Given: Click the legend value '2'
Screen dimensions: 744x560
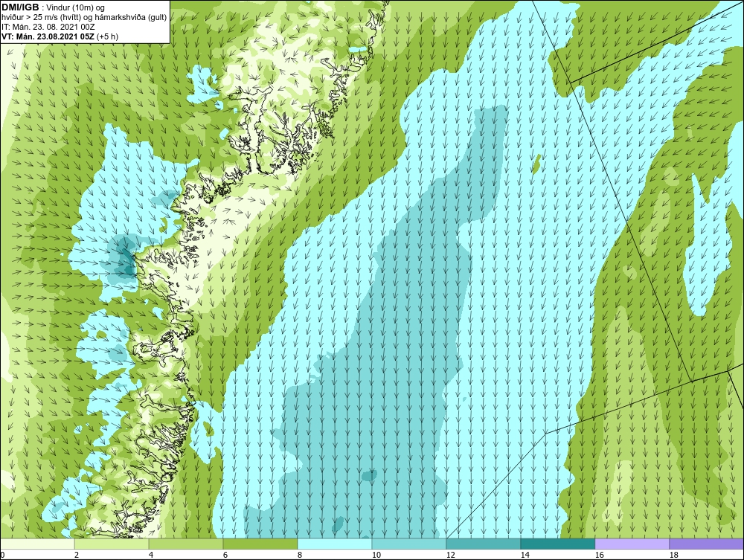Looking at the screenshot, I should [77, 555].
